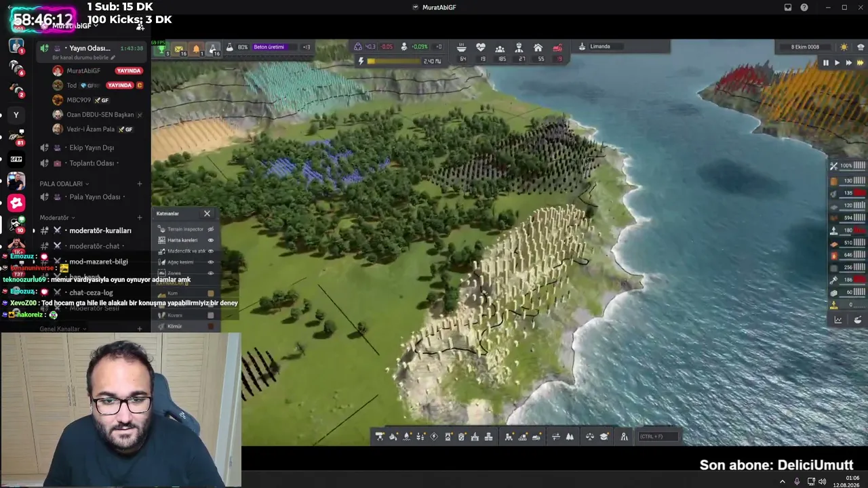This screenshot has width=868, height=488.
Task: Join the Ekip Yayın Dışı voice channel
Action: click(x=92, y=148)
